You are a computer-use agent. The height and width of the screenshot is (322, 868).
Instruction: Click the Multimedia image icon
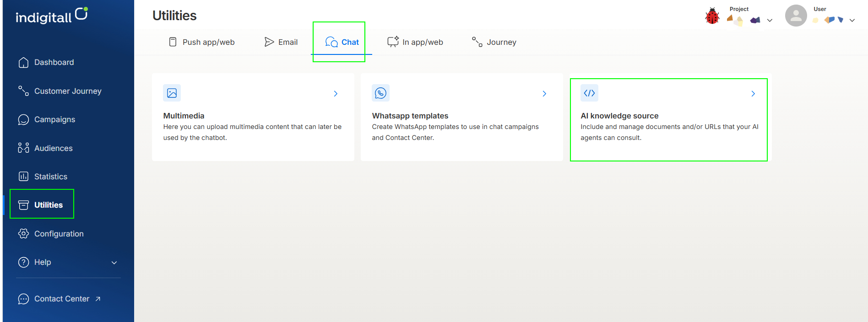coord(172,93)
